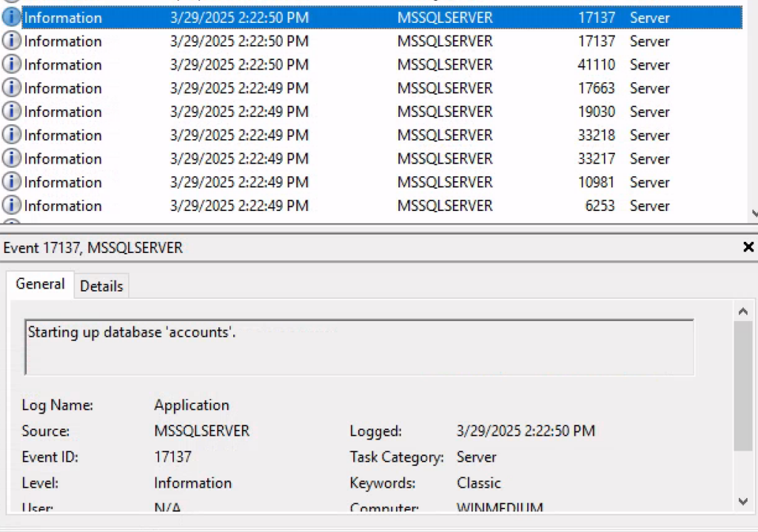The image size is (758, 532).
Task: Click the info icon beside event 17663
Action: pos(11,89)
